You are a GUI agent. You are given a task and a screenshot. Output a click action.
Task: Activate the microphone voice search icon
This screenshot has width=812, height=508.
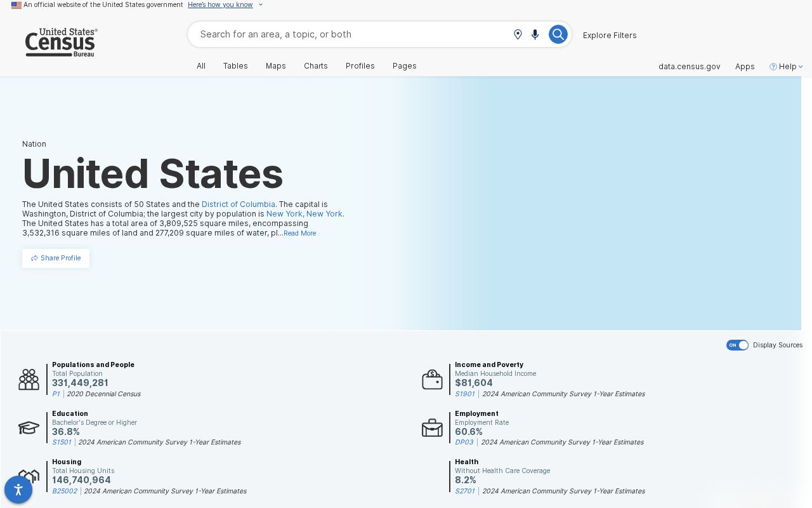[535, 34]
